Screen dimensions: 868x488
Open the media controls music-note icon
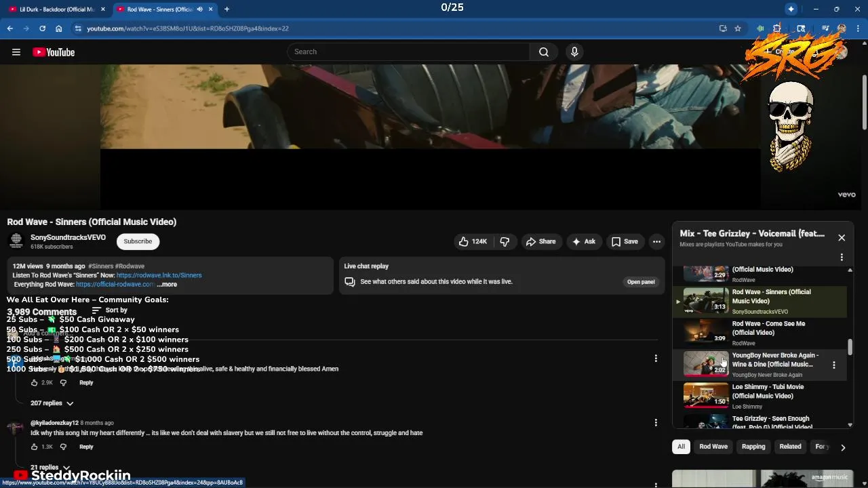pyautogui.click(x=825, y=28)
